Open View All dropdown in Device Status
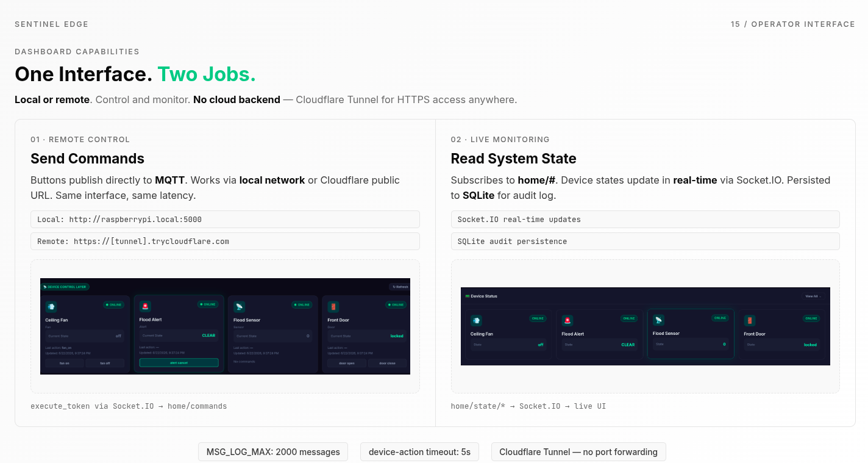 click(x=813, y=296)
